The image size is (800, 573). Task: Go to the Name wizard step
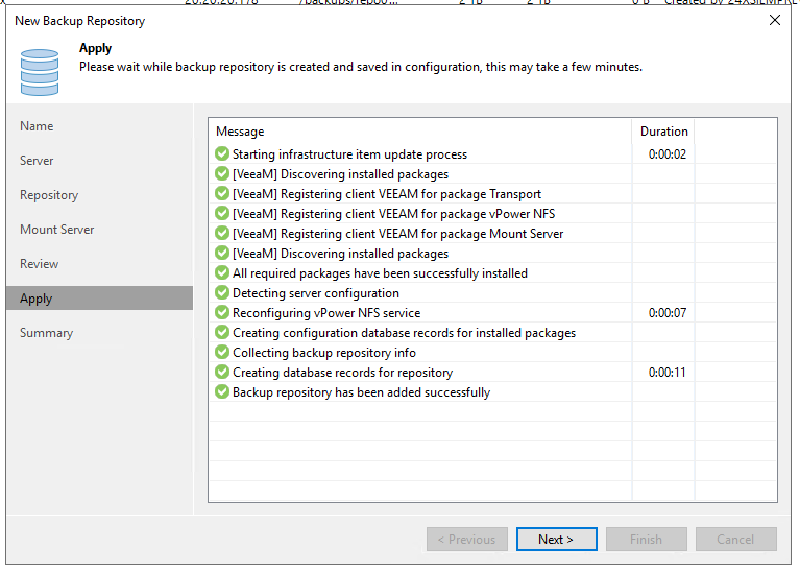(37, 126)
